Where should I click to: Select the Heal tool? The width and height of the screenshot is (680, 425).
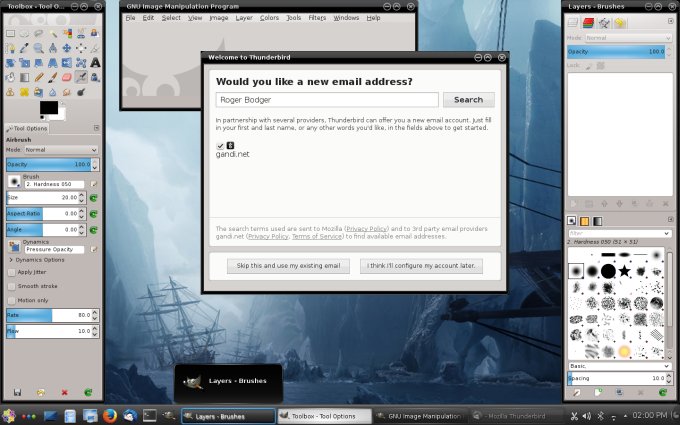click(24, 92)
